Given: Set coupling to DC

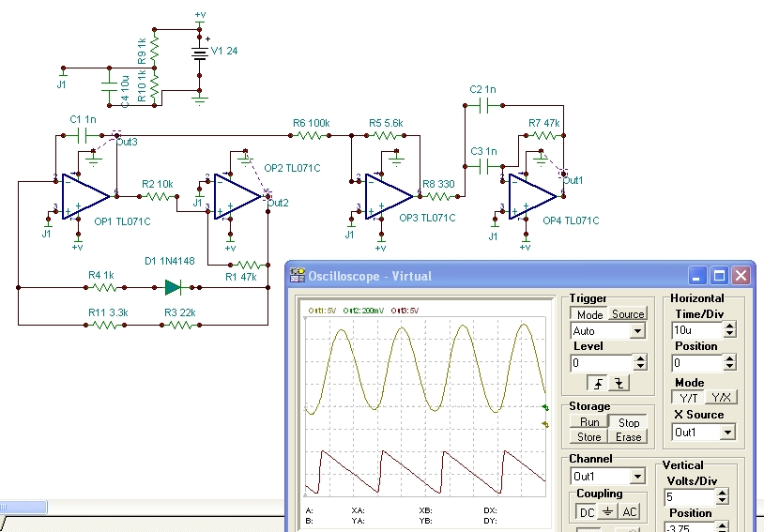Looking at the screenshot, I should pyautogui.click(x=587, y=512).
